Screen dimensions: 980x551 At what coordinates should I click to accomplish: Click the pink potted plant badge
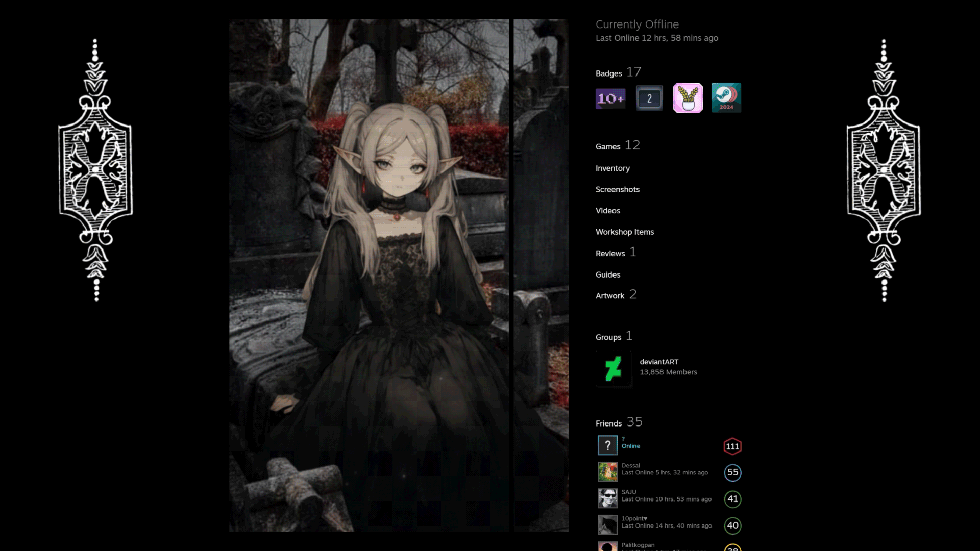(688, 98)
